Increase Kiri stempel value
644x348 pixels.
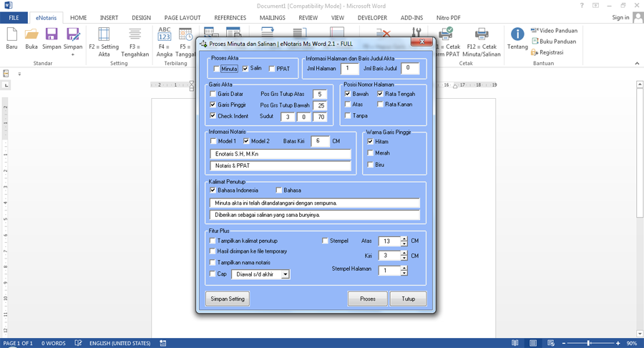(404, 253)
